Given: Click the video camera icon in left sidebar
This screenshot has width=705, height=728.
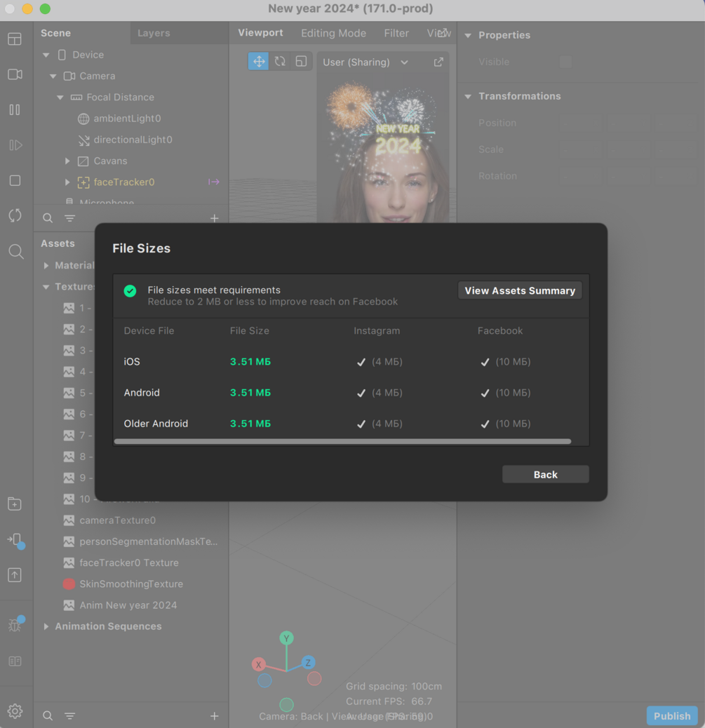Looking at the screenshot, I should (15, 74).
